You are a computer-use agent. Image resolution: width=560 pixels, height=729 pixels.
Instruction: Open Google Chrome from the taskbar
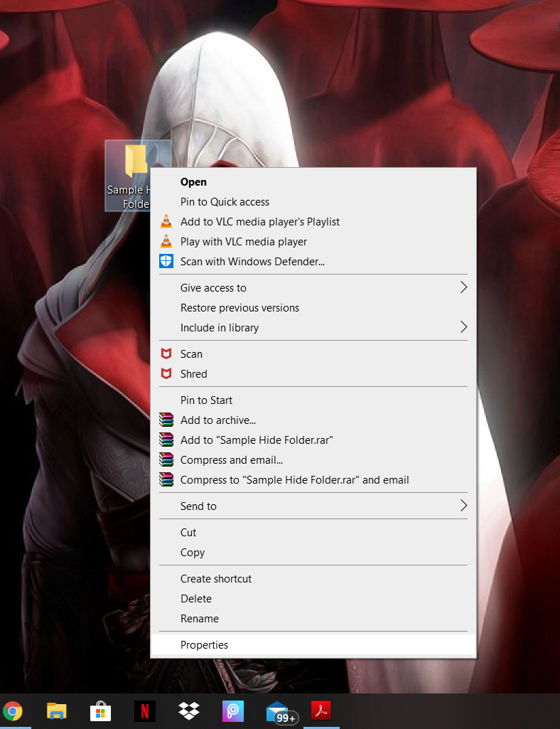point(13,711)
